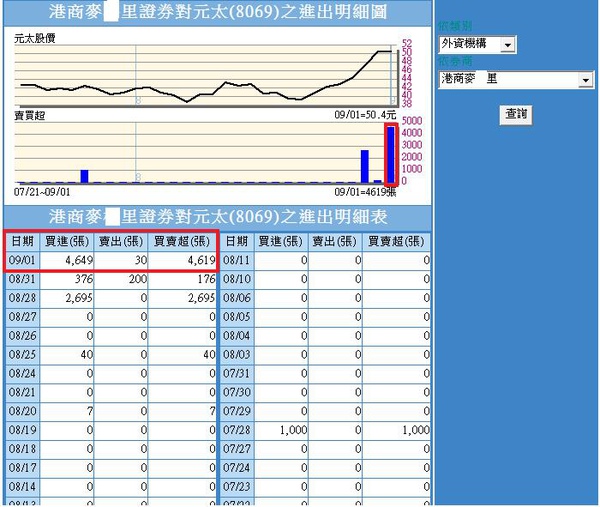Click the 200 sell value for 08/31
The height and width of the screenshot is (507, 600).
[138, 279]
